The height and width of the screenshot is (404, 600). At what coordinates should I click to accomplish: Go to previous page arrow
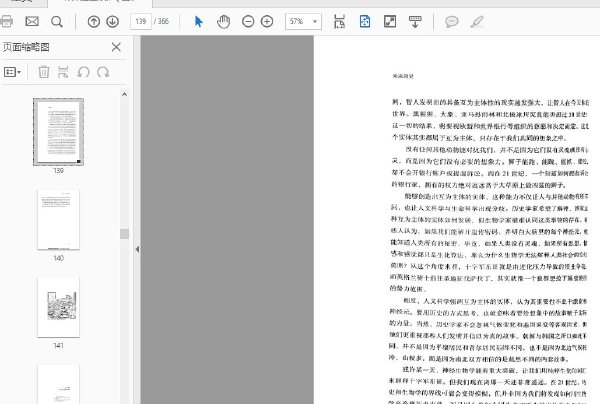point(93,21)
